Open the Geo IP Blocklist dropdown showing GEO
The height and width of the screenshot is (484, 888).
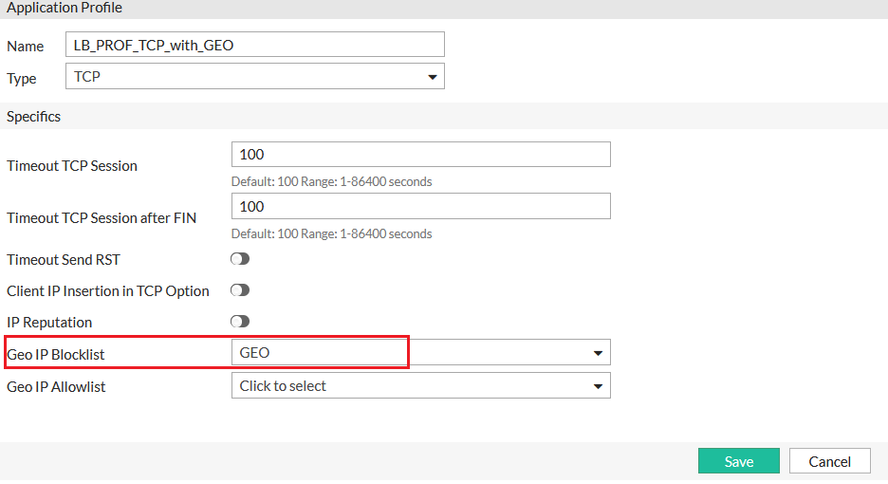(x=420, y=353)
